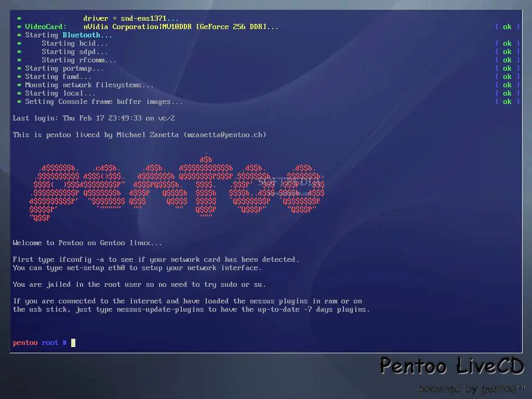Click 'You are jailed in the root user' line
This screenshot has height=399, width=532.
(139, 284)
